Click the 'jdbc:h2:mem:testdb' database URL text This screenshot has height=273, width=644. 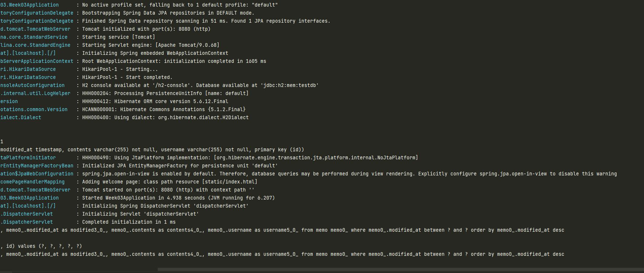pyautogui.click(x=290, y=86)
